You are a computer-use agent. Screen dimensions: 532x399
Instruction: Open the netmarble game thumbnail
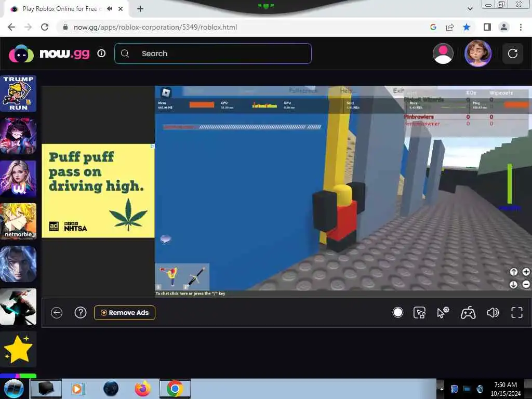point(18,221)
